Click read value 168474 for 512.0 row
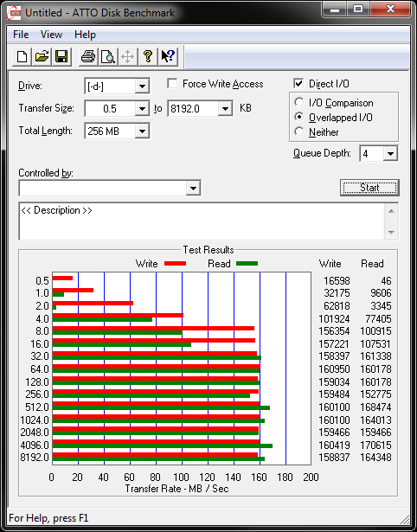This screenshot has height=532, width=417. pyautogui.click(x=376, y=407)
